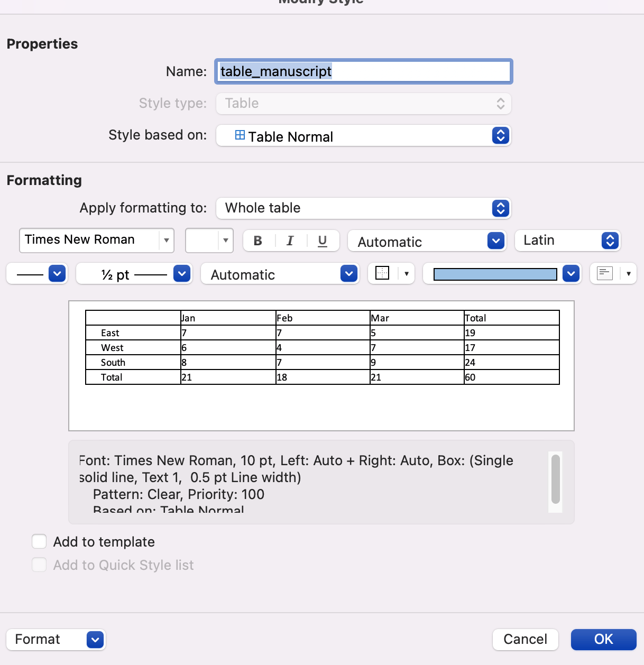Click the Table Normal grid icon
The width and height of the screenshot is (644, 665).
(240, 135)
